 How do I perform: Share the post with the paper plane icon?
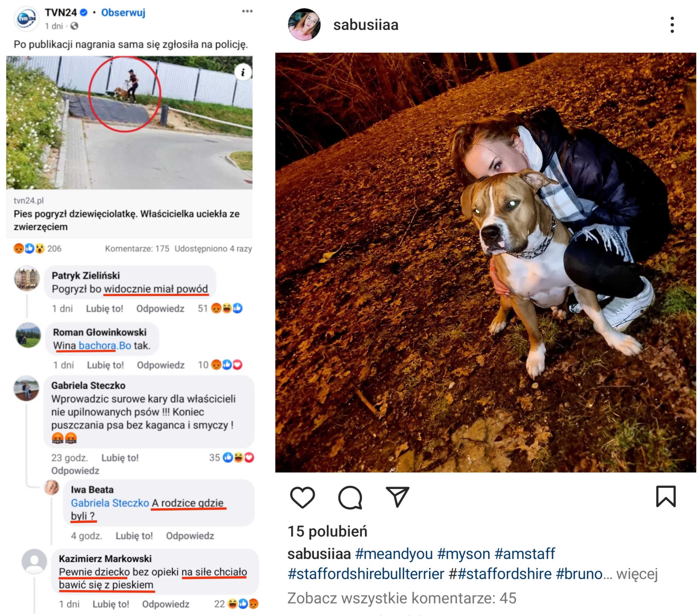pyautogui.click(x=397, y=496)
